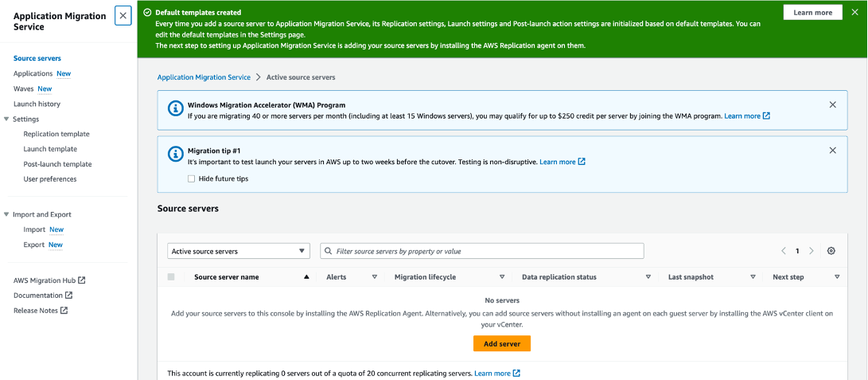
Task: Open Migration lifecycle column sort arrow
Action: (502, 277)
